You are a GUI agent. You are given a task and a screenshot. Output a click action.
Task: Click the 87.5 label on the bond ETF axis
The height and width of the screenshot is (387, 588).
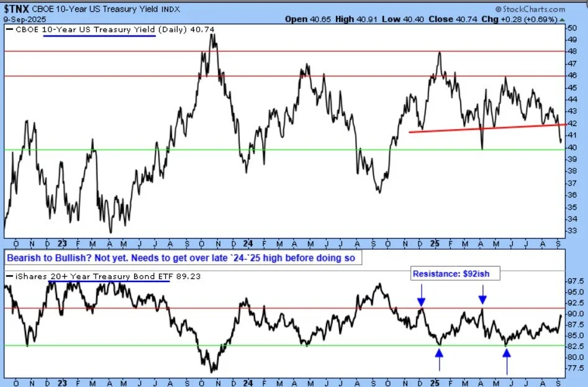tap(576, 325)
